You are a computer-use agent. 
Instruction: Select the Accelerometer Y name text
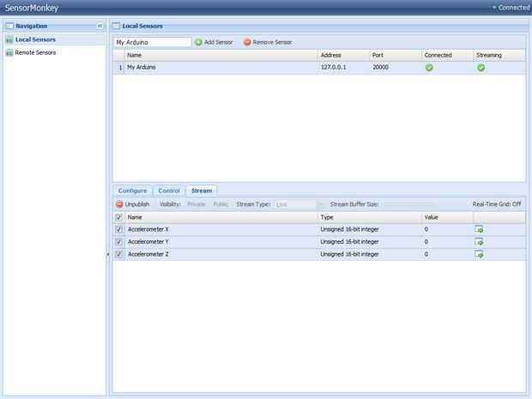coord(148,242)
